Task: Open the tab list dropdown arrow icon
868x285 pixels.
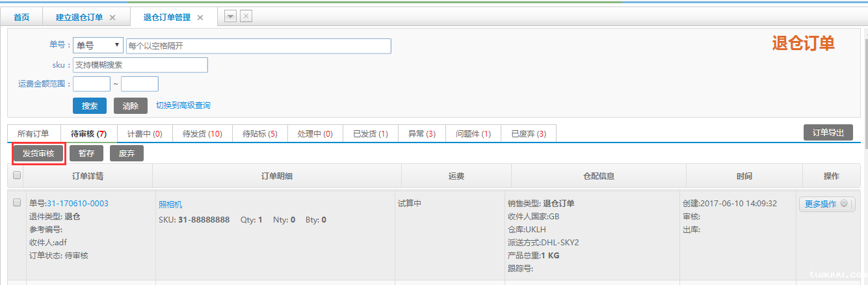Action: [230, 16]
